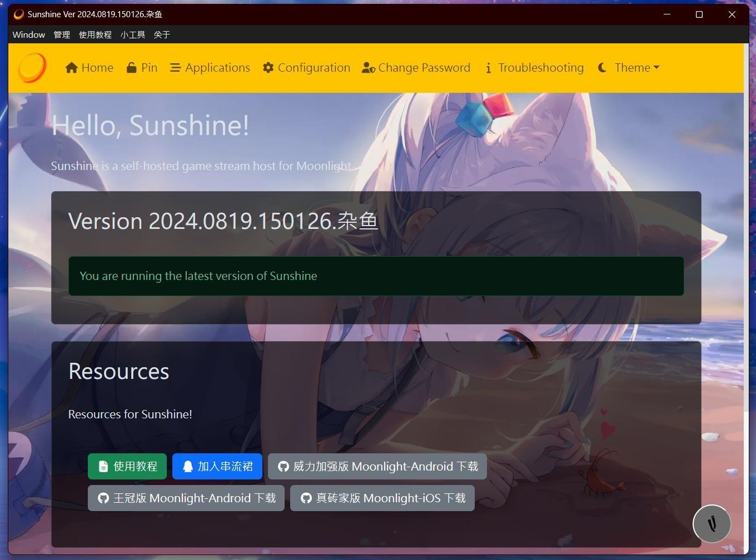The image size is (756, 560).
Task: Click the bell icon on 加入串流裙 button
Action: [x=187, y=466]
